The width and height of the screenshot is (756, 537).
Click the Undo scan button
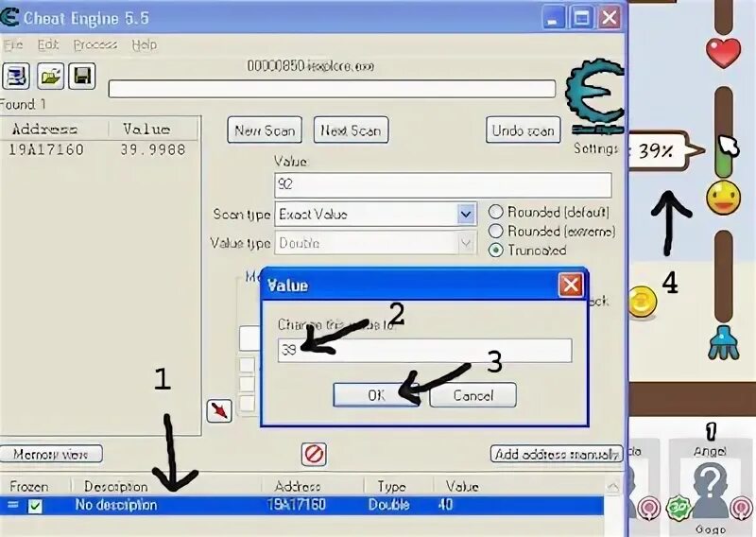pyautogui.click(x=524, y=130)
